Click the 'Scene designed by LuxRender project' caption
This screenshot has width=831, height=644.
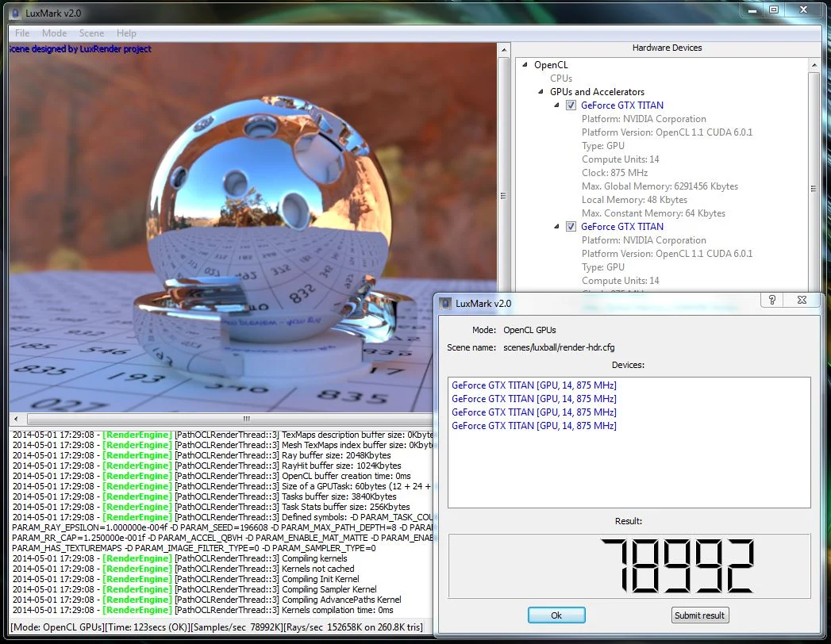click(x=80, y=48)
